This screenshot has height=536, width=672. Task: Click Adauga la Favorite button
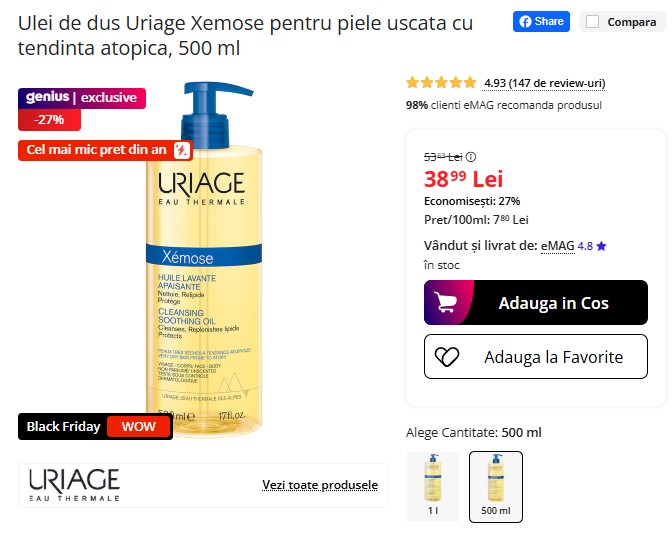coord(536,356)
